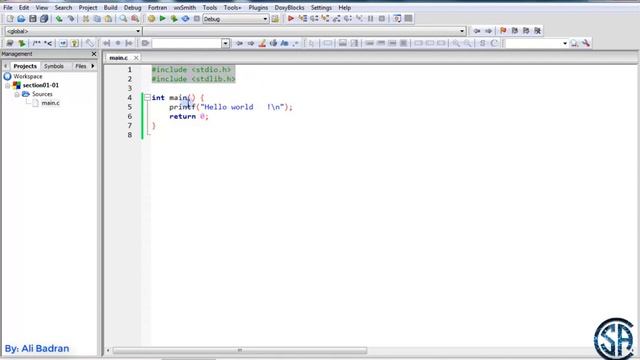Click the light bulb help icon

74,43
